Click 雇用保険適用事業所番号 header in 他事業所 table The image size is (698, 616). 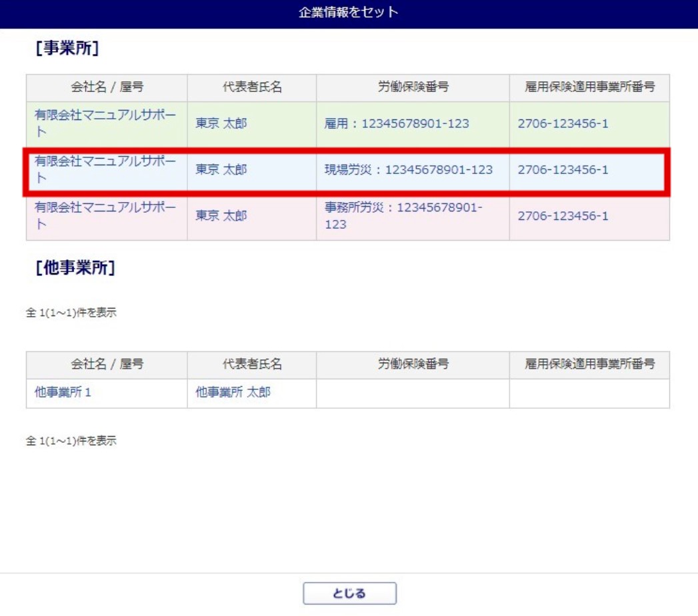[x=589, y=364]
